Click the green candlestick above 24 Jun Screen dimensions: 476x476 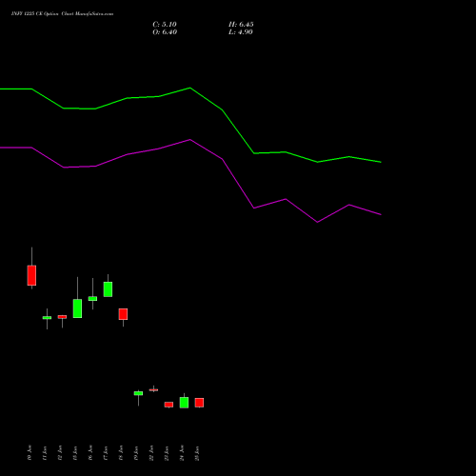184,403
